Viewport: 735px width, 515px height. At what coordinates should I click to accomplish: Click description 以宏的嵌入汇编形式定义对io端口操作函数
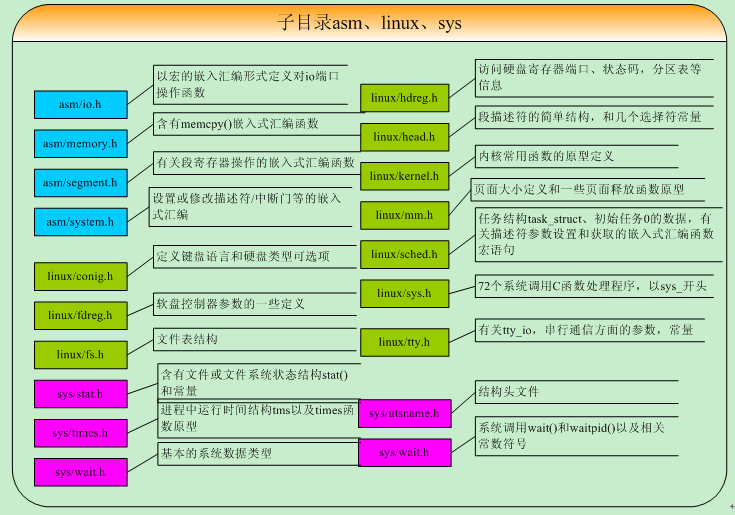pyautogui.click(x=248, y=84)
